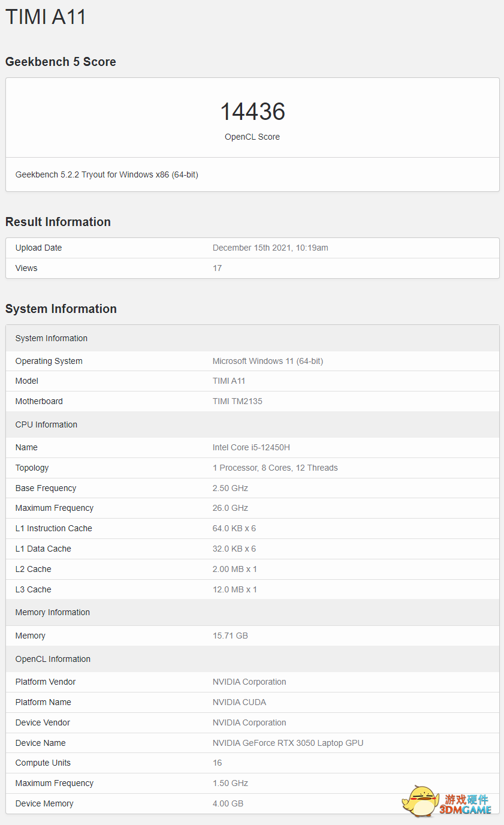Click the Upload Date value December 15th 2021
The height and width of the screenshot is (825, 504).
[x=270, y=248]
